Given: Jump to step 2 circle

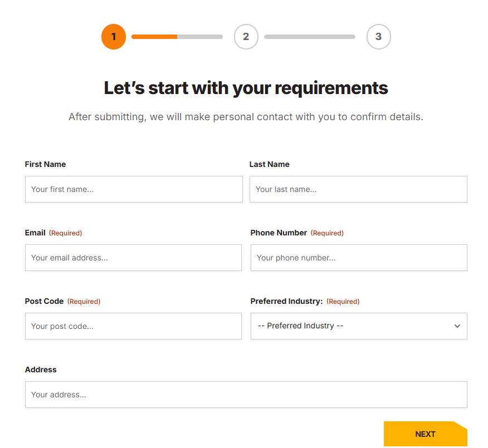Looking at the screenshot, I should coord(246,37).
